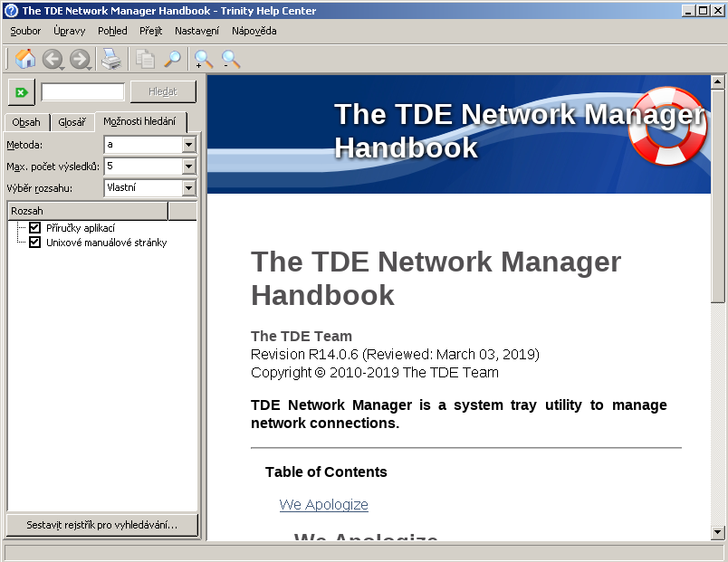Focus the search text input field

(82, 91)
